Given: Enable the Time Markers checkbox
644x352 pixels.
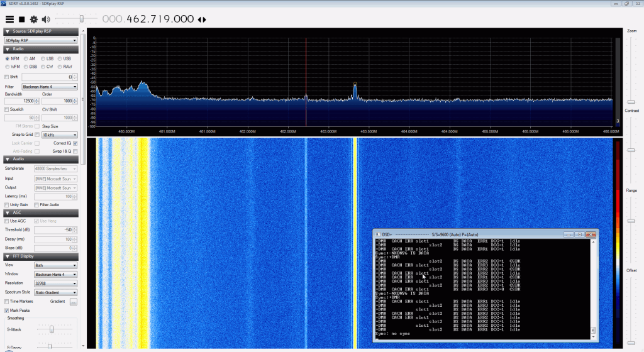Looking at the screenshot, I should (6, 302).
